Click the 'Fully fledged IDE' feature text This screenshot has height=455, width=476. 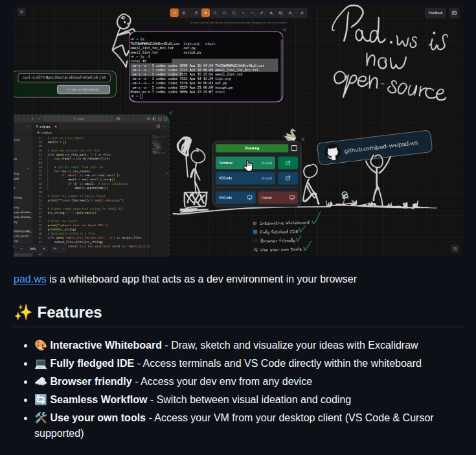click(x=92, y=363)
